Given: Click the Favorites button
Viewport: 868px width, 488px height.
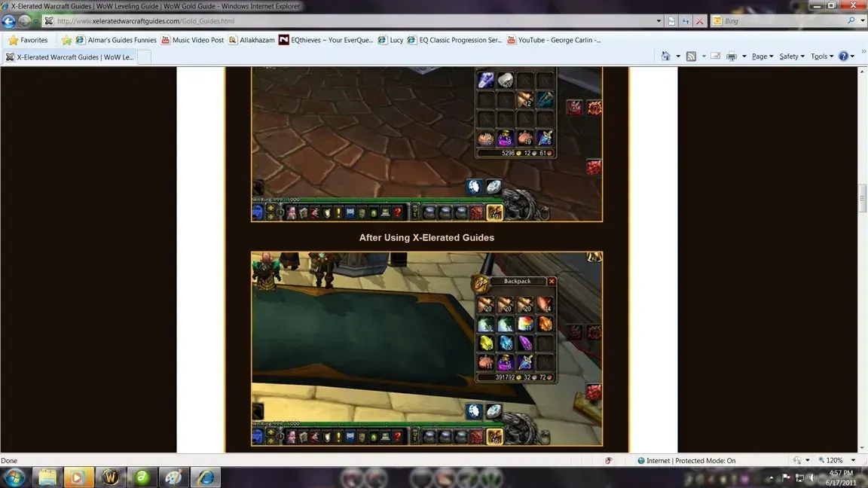Looking at the screenshot, I should coord(28,40).
